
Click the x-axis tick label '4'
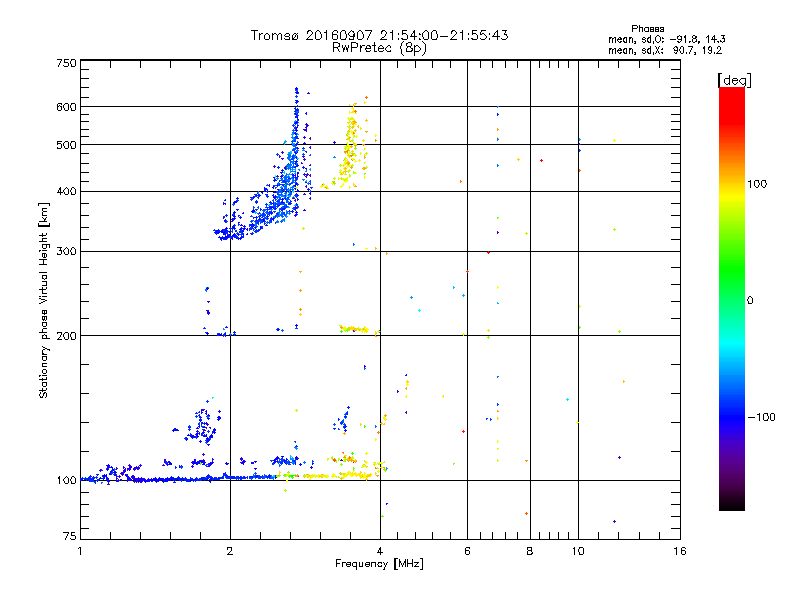380,551
